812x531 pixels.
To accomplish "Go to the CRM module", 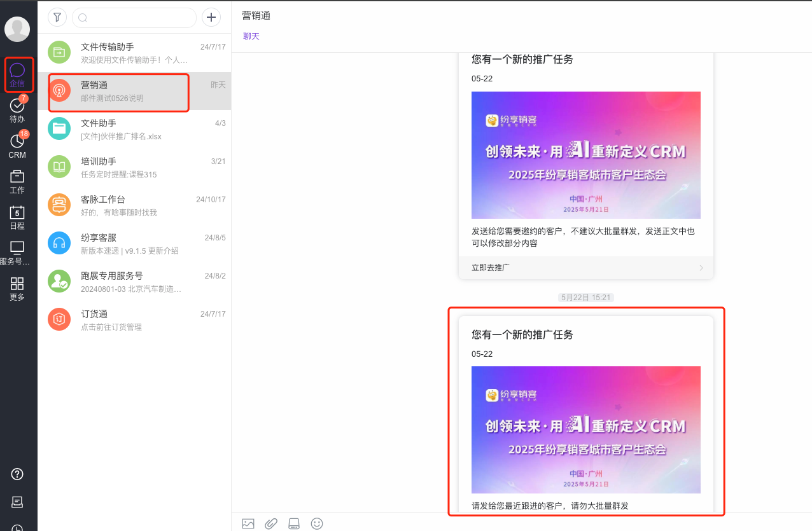I will pos(17,146).
